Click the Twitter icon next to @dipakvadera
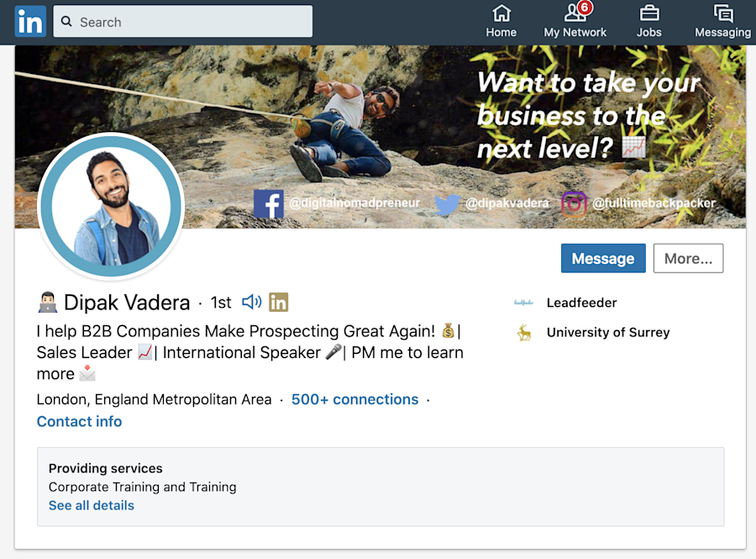The image size is (756, 559). [x=448, y=203]
